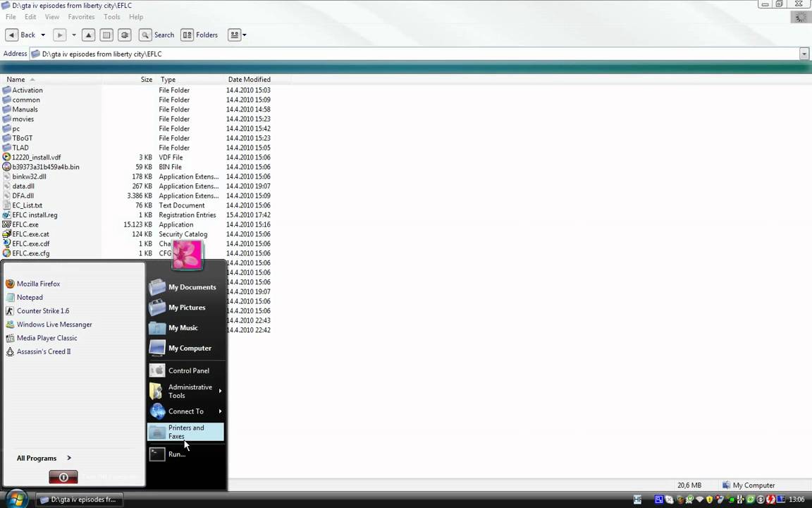
Task: Click the Search magnifier button
Action: (x=145, y=35)
